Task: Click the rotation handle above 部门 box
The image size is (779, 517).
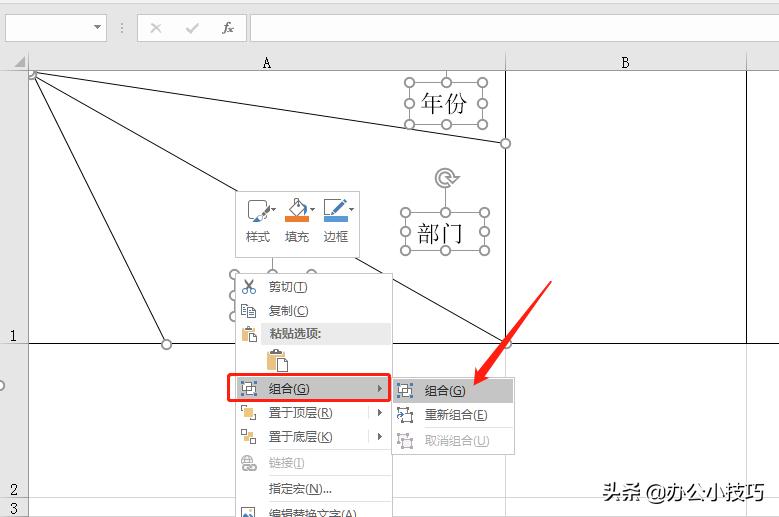Action: 446,178
